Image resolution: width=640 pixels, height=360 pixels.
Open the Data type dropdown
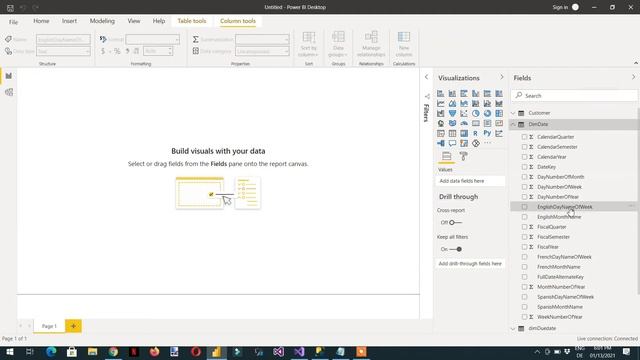63,51
